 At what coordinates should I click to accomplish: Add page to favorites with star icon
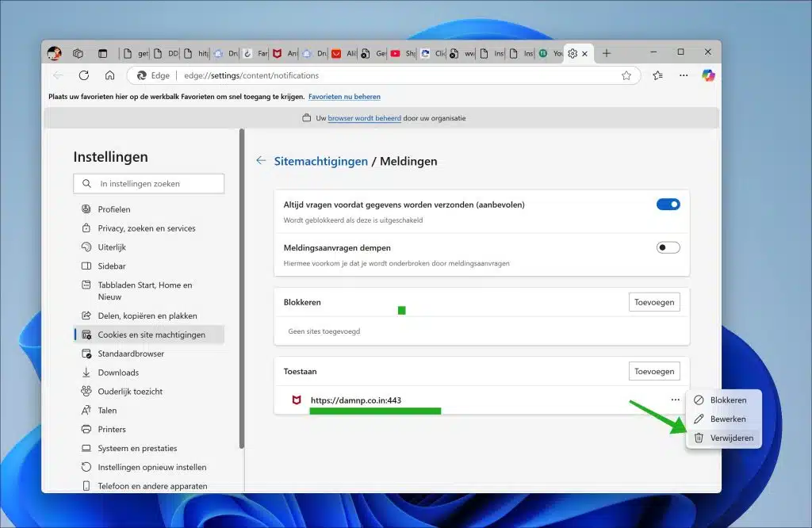[626, 75]
